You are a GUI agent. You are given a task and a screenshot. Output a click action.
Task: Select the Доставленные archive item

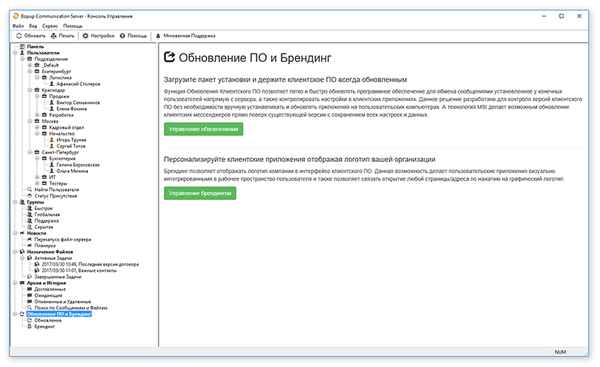pos(50,289)
